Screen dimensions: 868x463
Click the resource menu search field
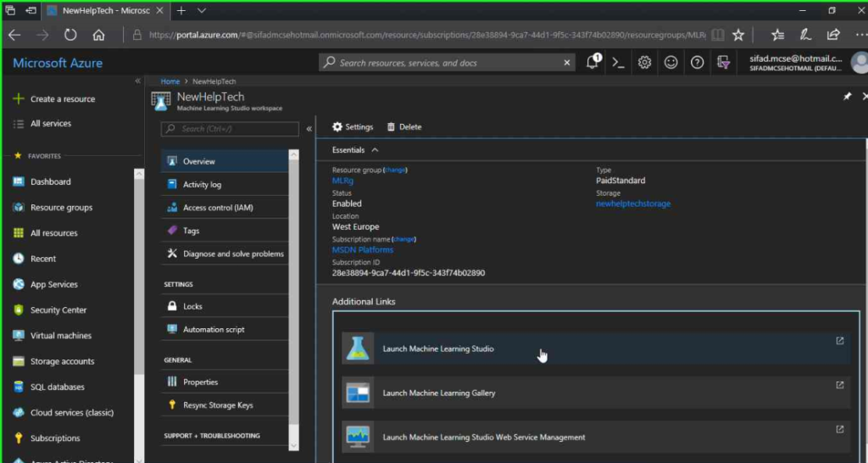(230, 129)
